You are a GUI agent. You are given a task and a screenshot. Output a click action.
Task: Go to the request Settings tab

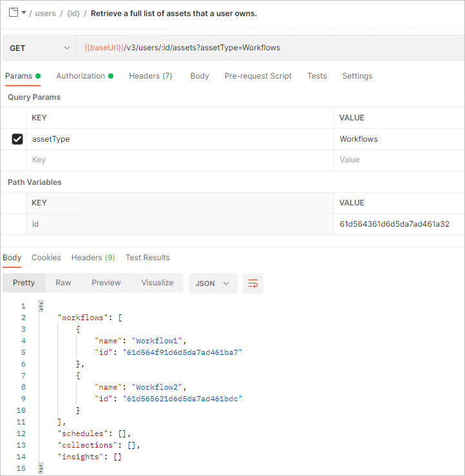click(357, 76)
